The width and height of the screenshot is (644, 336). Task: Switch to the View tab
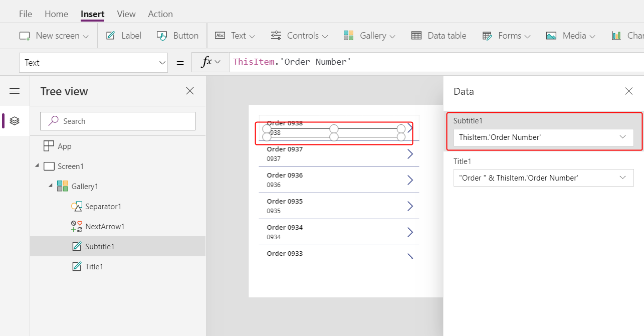[x=126, y=14]
